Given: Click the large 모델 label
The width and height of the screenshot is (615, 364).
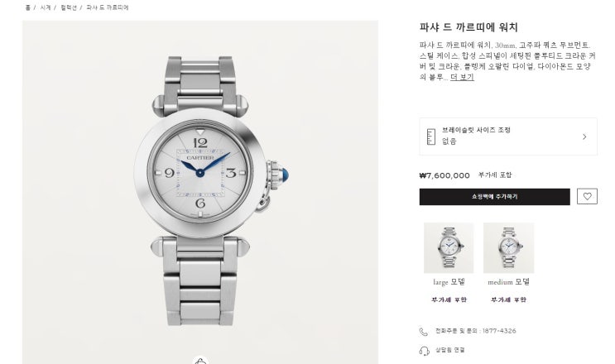Looking at the screenshot, I should tap(449, 282).
